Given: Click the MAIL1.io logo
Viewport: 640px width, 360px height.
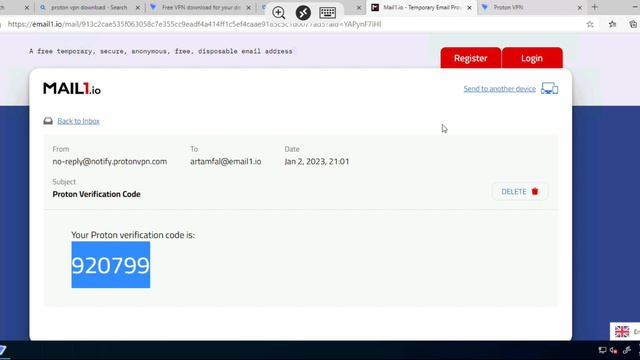Looking at the screenshot, I should tap(72, 88).
